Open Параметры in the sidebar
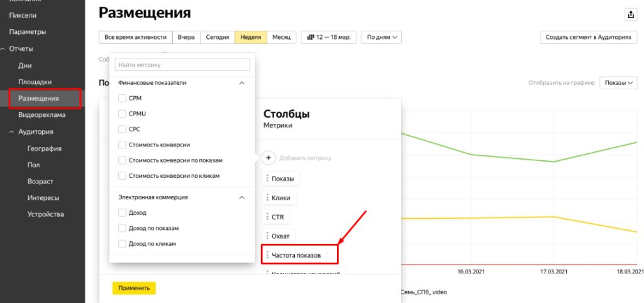 pyautogui.click(x=28, y=32)
